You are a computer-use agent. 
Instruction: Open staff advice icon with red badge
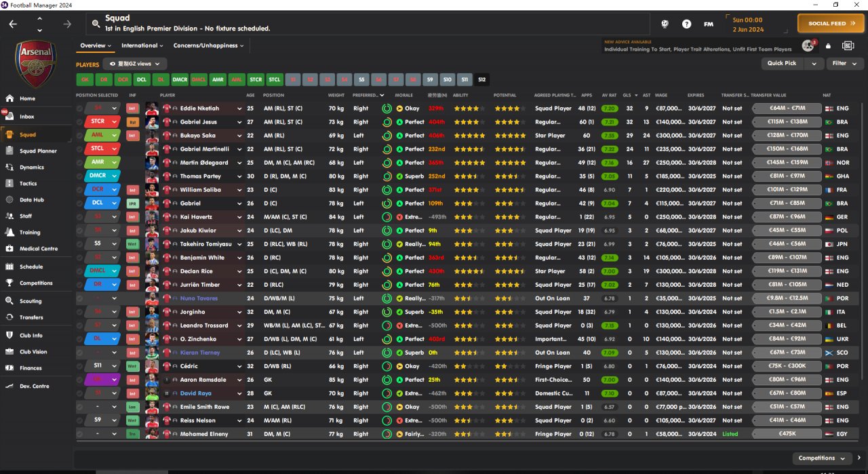(808, 45)
